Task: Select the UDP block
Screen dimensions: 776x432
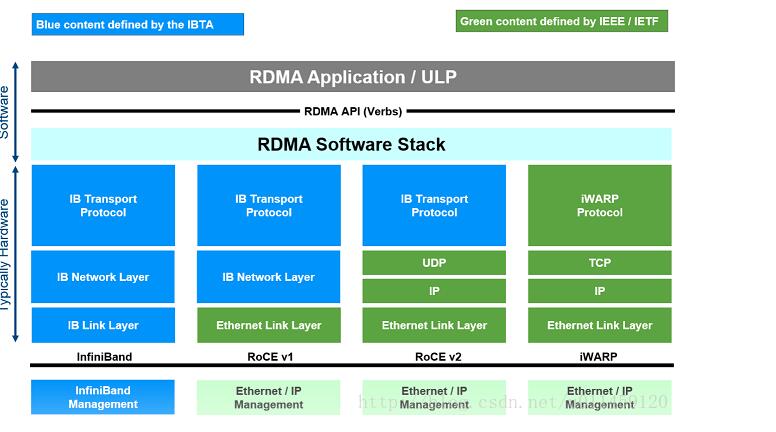Action: (x=434, y=263)
